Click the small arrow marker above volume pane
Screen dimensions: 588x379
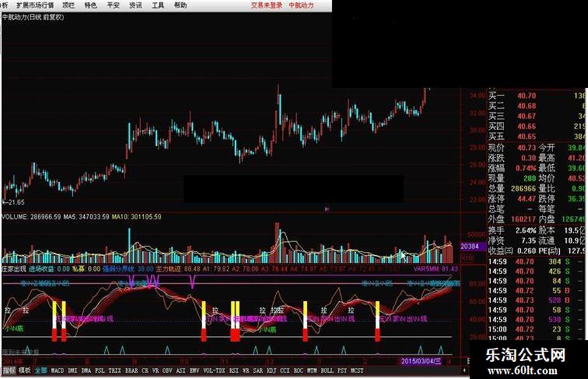327,208
